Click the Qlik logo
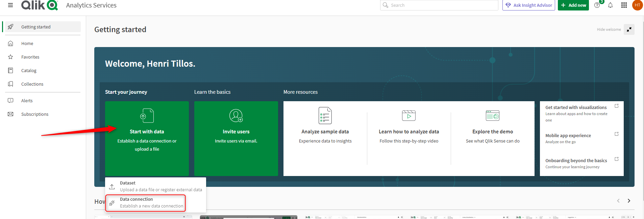Screen dimensions: 644x219 [40, 5]
